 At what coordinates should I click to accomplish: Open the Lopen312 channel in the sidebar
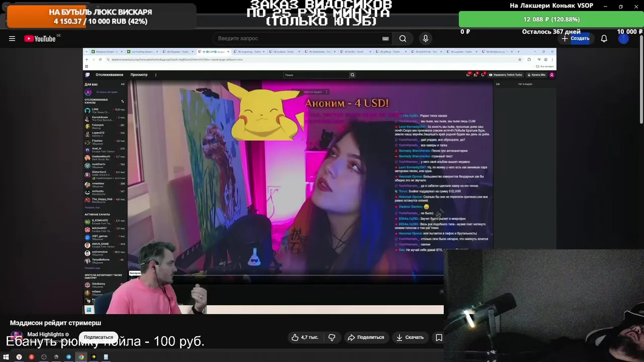(105, 134)
